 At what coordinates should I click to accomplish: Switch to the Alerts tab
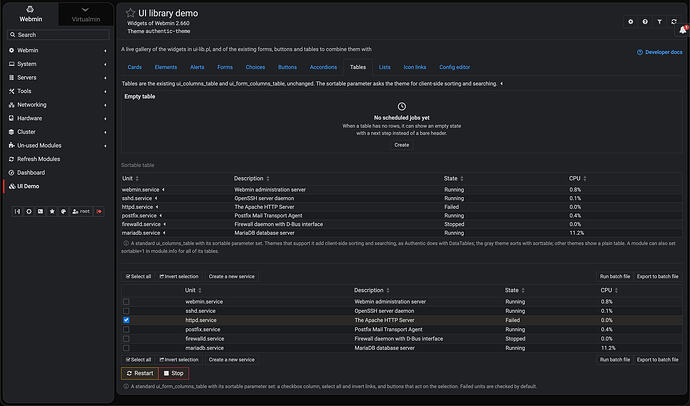click(197, 67)
